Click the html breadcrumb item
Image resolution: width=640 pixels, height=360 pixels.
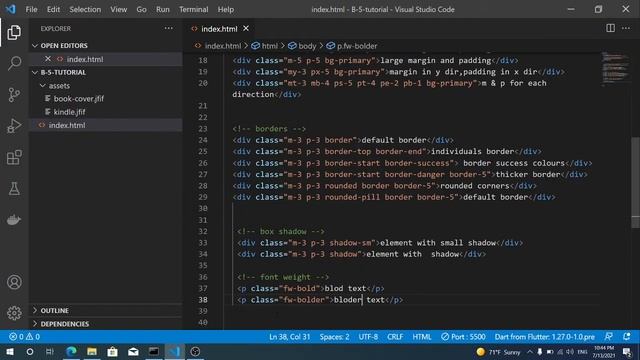click(265, 46)
